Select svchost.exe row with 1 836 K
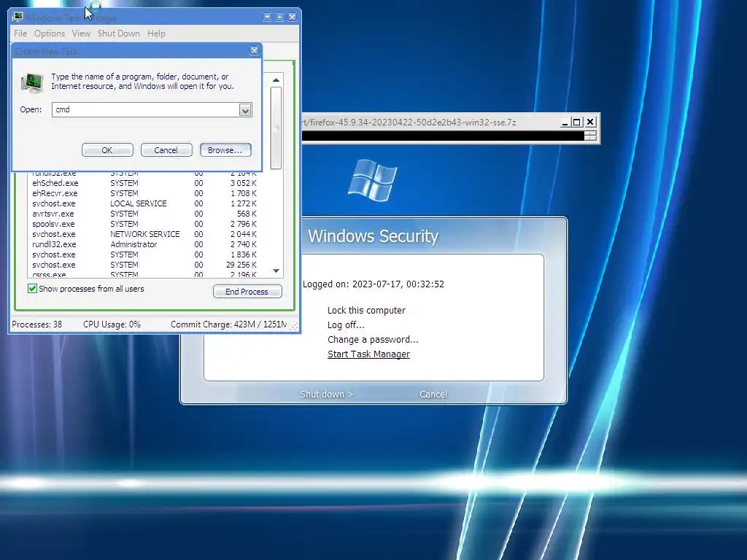Viewport: 747px width, 560px height. [144, 254]
